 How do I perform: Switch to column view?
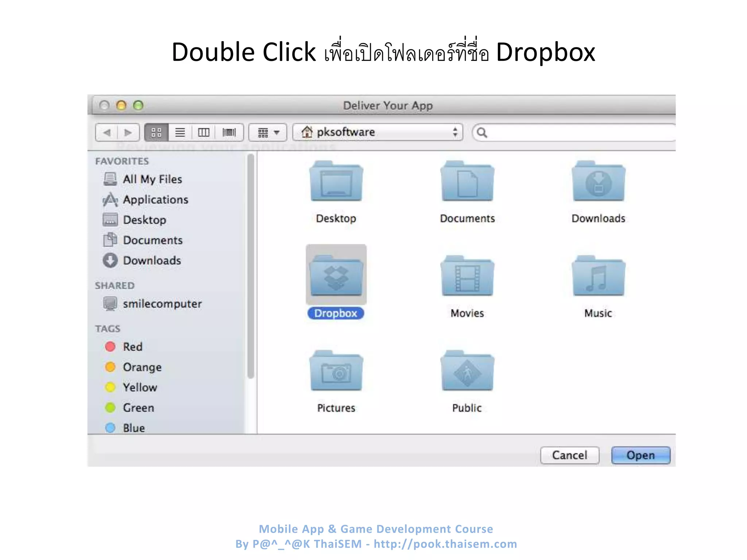[204, 132]
